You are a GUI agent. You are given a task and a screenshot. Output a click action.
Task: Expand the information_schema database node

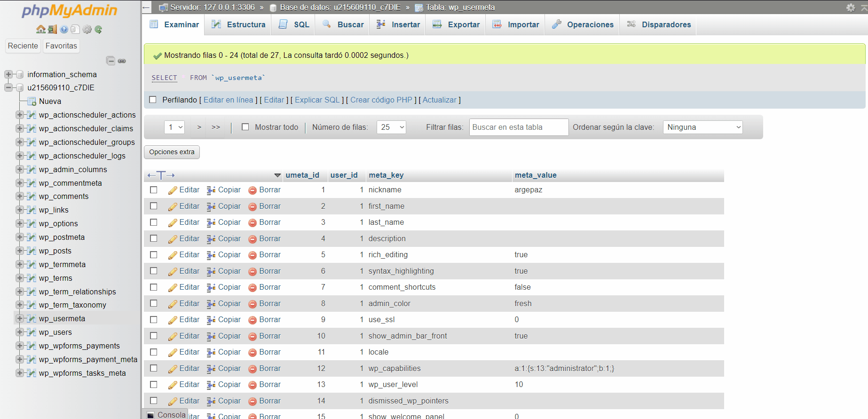[8, 74]
